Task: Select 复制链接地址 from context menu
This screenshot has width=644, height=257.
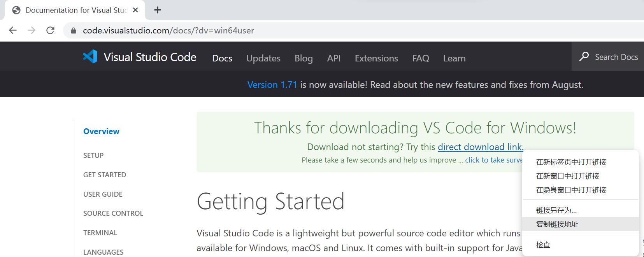Action: tap(557, 224)
